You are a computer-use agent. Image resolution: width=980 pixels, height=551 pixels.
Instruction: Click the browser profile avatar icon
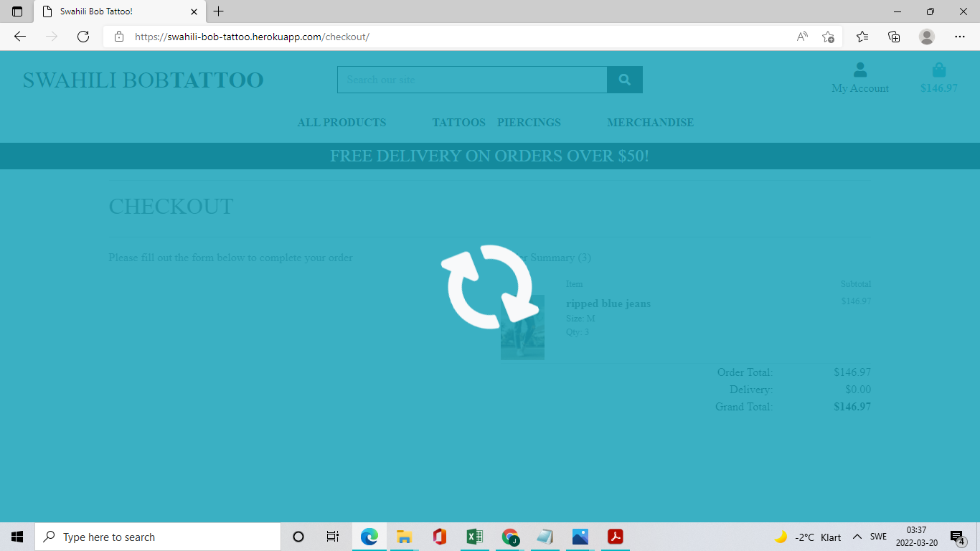pos(927,36)
